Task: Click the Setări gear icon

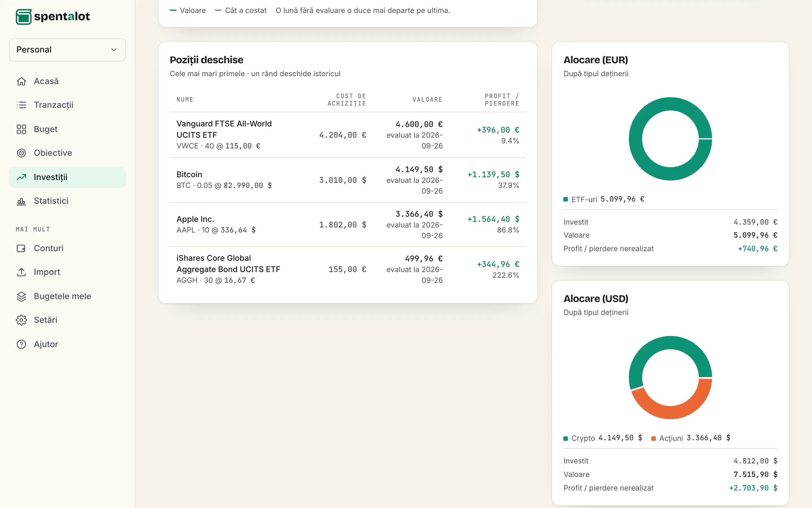Action: point(21,320)
